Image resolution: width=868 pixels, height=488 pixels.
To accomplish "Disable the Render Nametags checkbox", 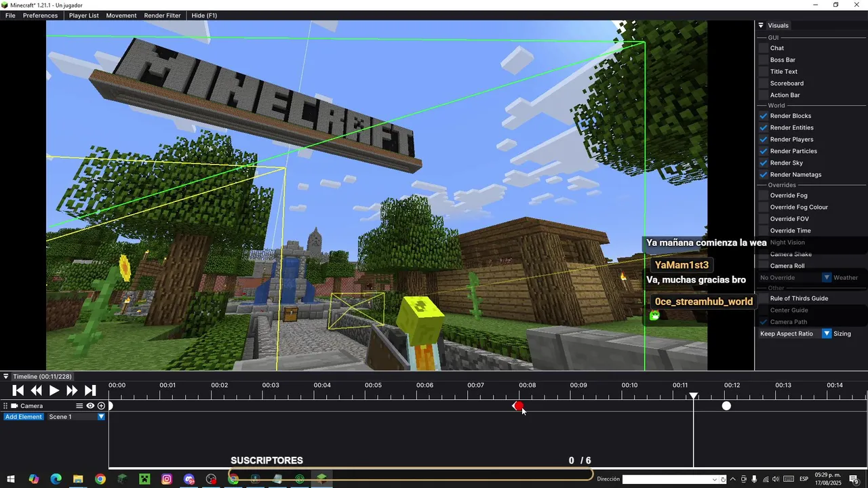I will point(764,174).
